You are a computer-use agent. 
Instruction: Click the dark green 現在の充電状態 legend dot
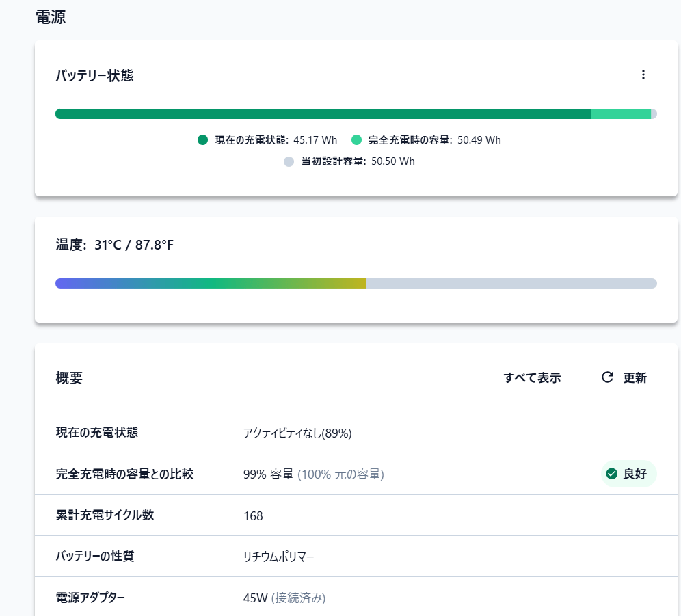(202, 140)
